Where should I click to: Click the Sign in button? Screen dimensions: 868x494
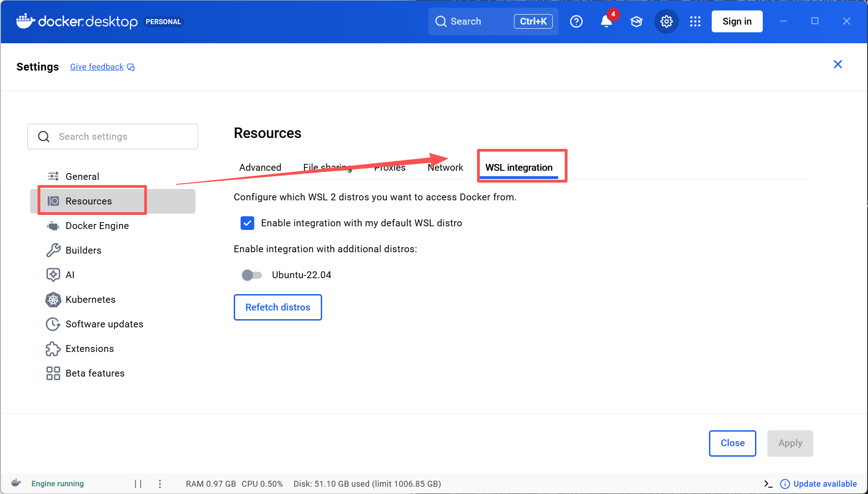point(737,21)
